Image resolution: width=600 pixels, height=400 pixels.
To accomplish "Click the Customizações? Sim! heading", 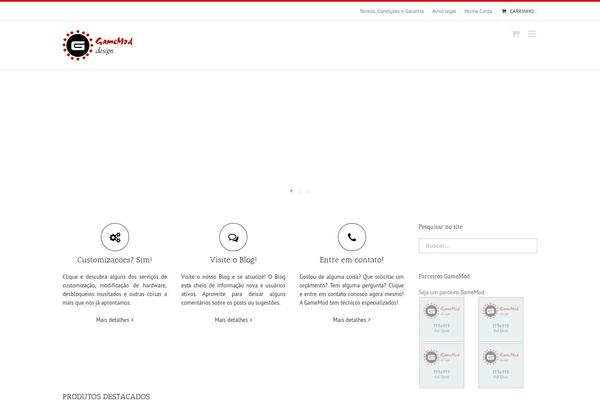I will point(115,260).
